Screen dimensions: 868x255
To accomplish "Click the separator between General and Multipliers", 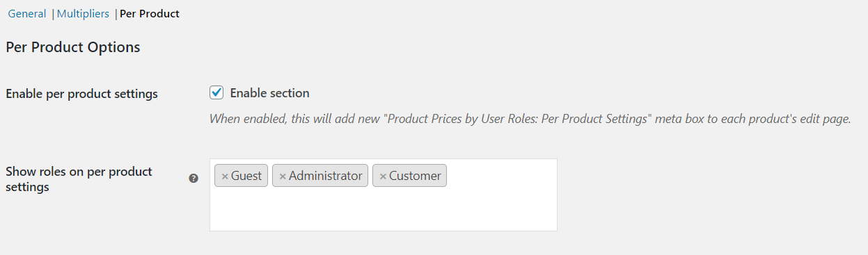I will click(53, 14).
